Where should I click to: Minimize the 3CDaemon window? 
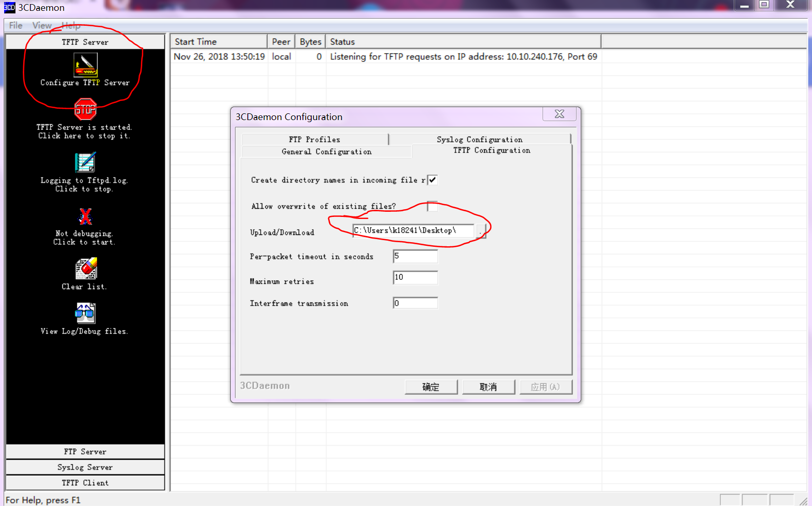[x=745, y=6]
